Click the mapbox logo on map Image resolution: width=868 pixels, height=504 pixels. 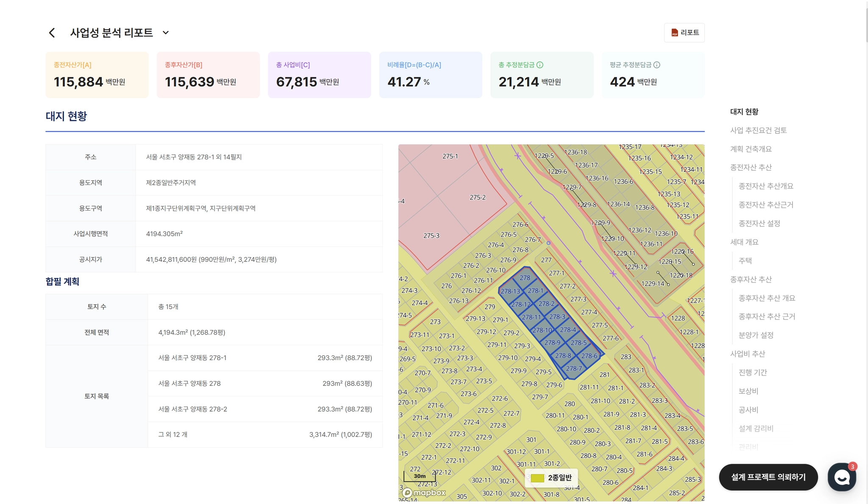424,493
